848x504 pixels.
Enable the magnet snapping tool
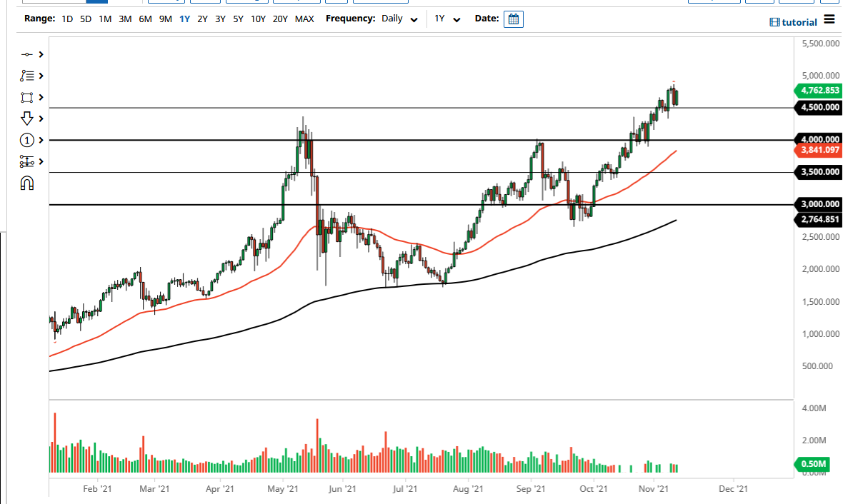pyautogui.click(x=27, y=183)
